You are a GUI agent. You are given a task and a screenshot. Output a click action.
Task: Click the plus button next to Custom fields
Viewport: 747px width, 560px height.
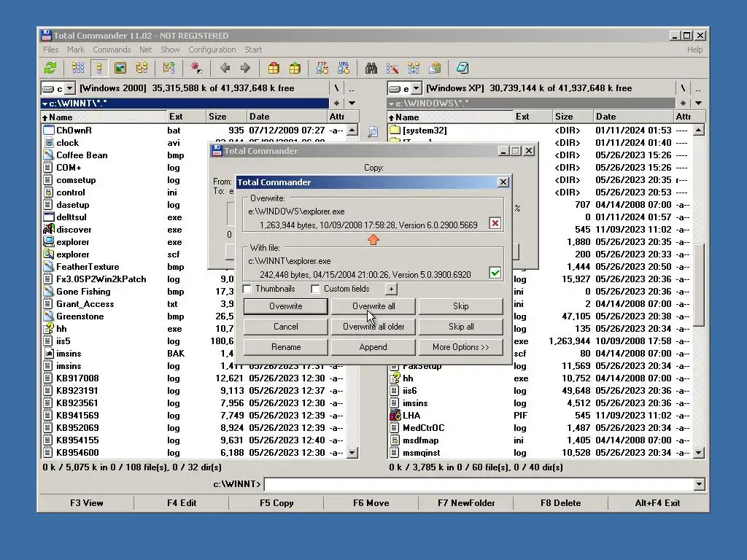click(x=391, y=289)
